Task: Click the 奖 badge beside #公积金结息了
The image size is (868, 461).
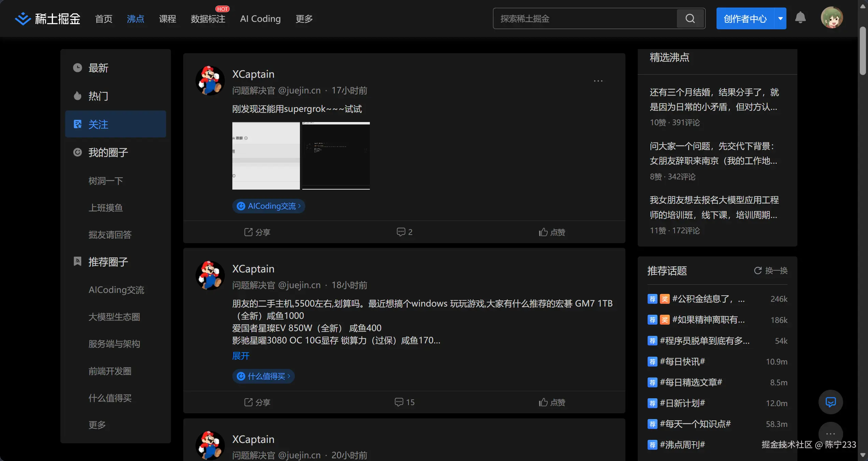Action: tap(665, 299)
